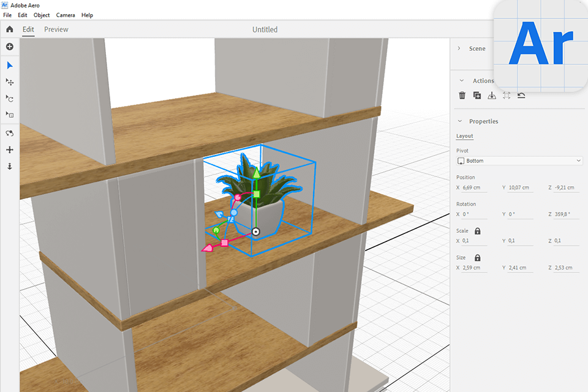The width and height of the screenshot is (588, 392).
Task: Select the Pan camera tool
Action: [x=9, y=149]
